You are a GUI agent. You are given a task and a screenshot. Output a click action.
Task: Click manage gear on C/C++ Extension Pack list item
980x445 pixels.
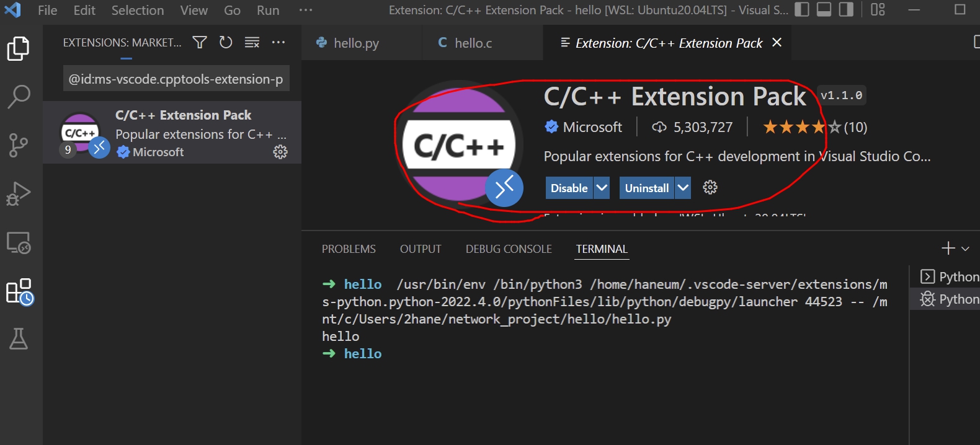(280, 152)
